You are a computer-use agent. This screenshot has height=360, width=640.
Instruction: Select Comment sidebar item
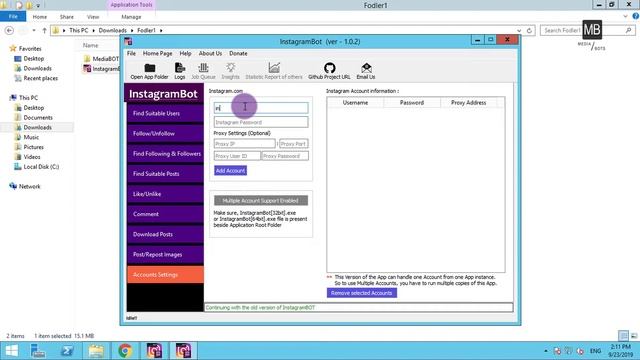coord(165,214)
